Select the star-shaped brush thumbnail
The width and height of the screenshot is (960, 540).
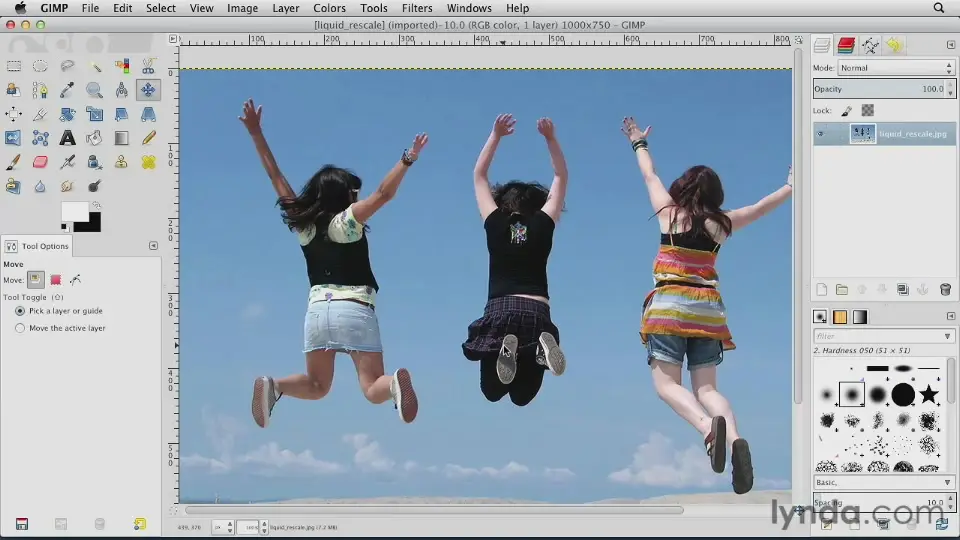(x=929, y=394)
